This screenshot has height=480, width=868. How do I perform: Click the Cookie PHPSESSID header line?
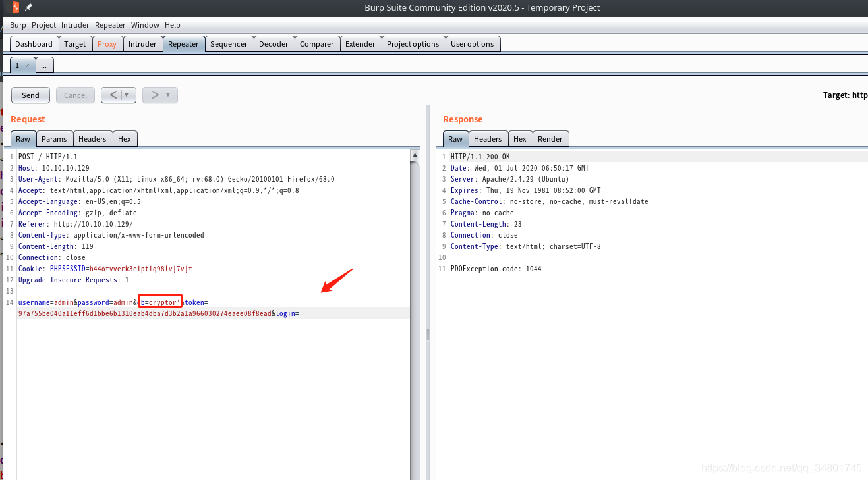pos(105,269)
